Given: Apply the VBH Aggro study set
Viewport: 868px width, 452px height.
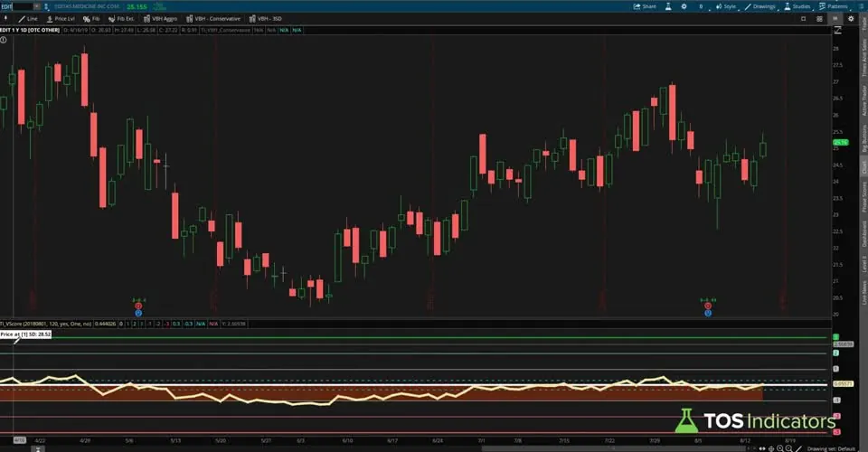Looking at the screenshot, I should [160, 18].
